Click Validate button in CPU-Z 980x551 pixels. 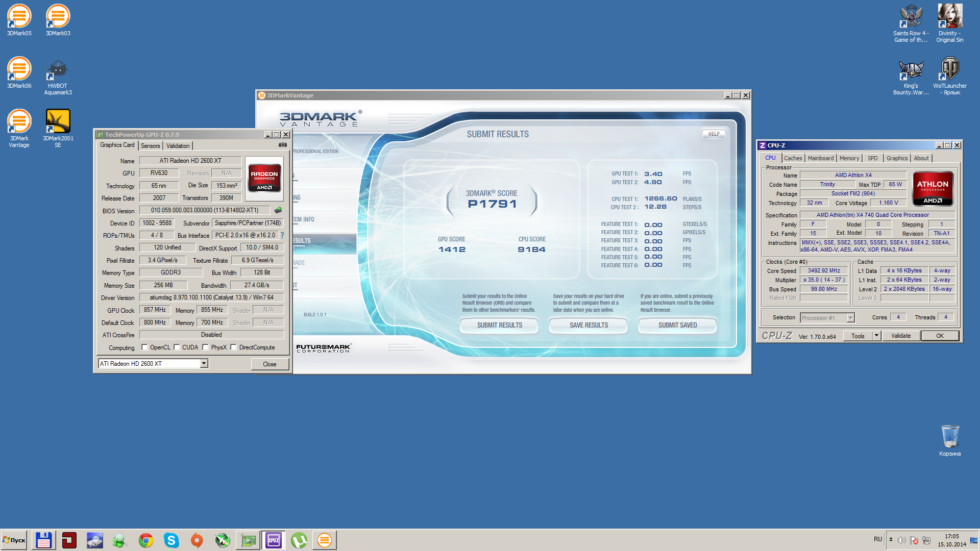click(x=901, y=336)
